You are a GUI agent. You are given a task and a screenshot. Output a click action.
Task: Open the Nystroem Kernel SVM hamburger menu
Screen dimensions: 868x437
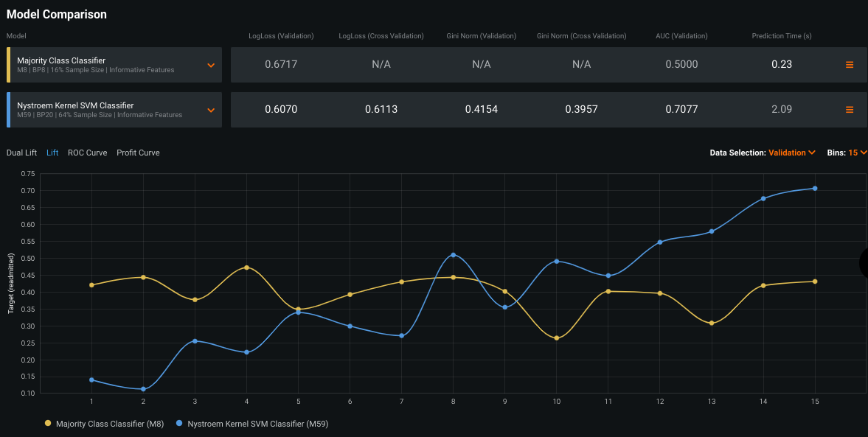(849, 110)
